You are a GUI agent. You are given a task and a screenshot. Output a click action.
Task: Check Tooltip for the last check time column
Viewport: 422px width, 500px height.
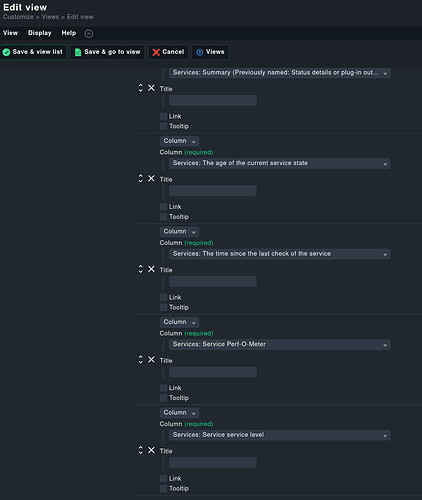[x=163, y=307]
